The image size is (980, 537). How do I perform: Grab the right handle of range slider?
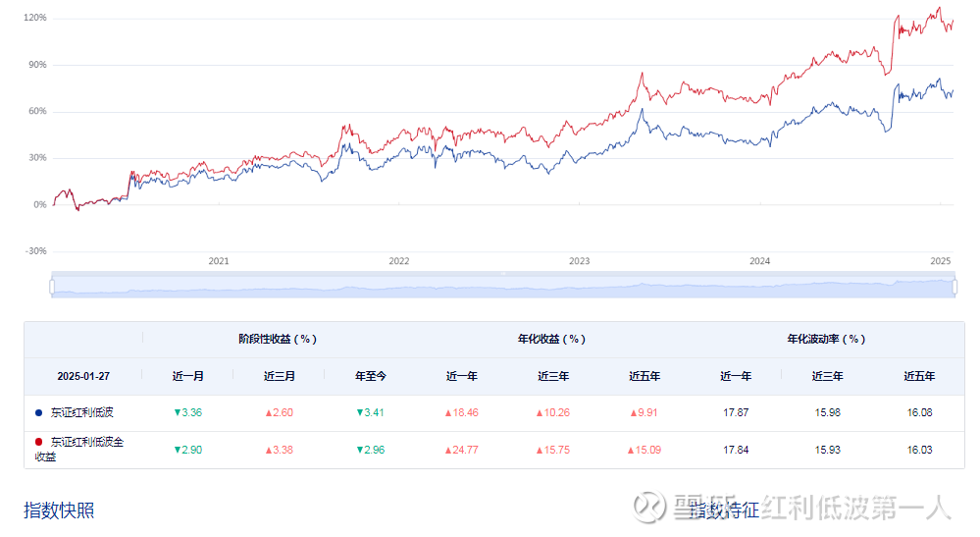click(954, 287)
